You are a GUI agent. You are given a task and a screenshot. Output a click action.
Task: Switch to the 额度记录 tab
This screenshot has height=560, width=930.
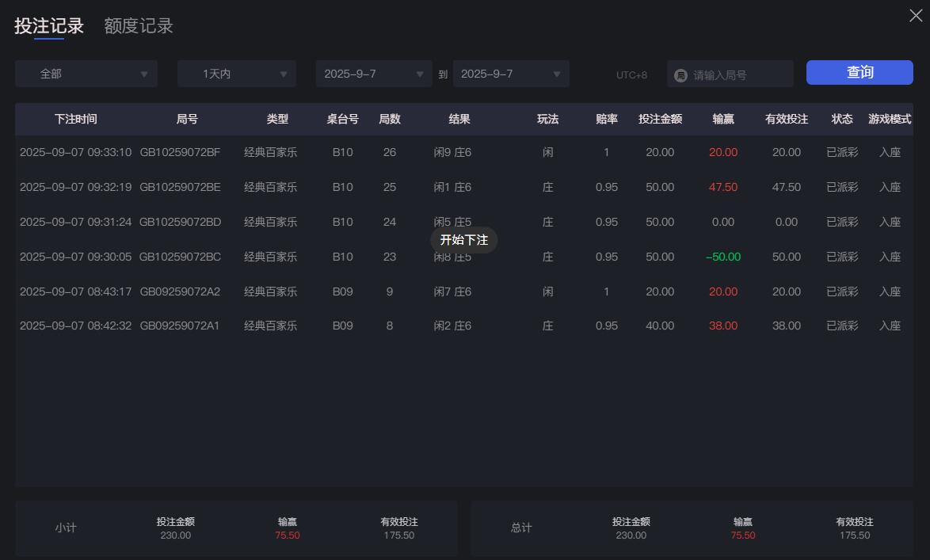(137, 26)
